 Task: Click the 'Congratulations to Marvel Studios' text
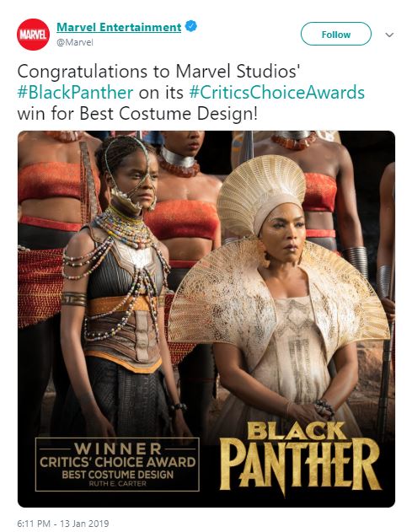(x=158, y=72)
